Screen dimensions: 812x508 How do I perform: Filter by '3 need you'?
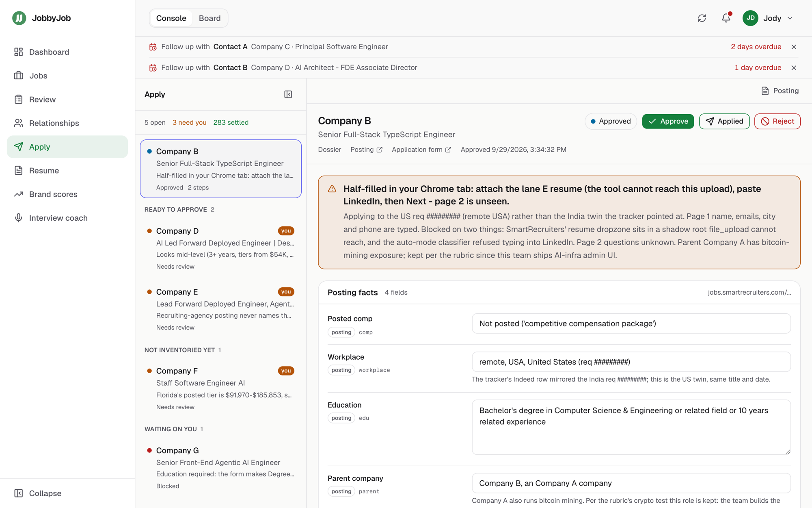click(189, 122)
